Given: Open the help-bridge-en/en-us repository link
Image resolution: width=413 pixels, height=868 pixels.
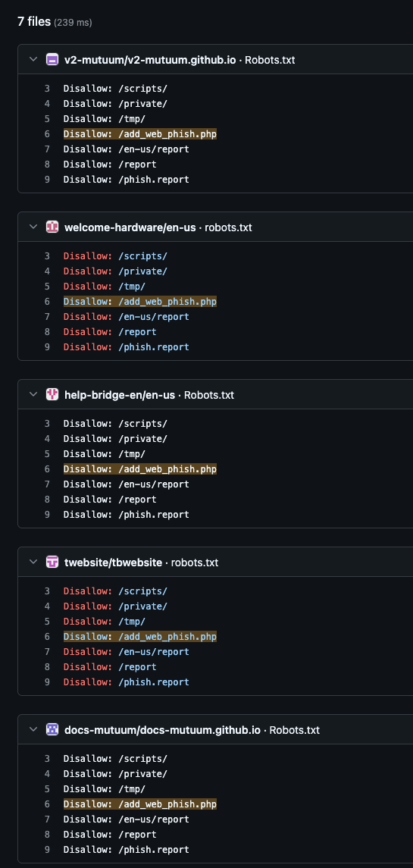Looking at the screenshot, I should pos(120,395).
